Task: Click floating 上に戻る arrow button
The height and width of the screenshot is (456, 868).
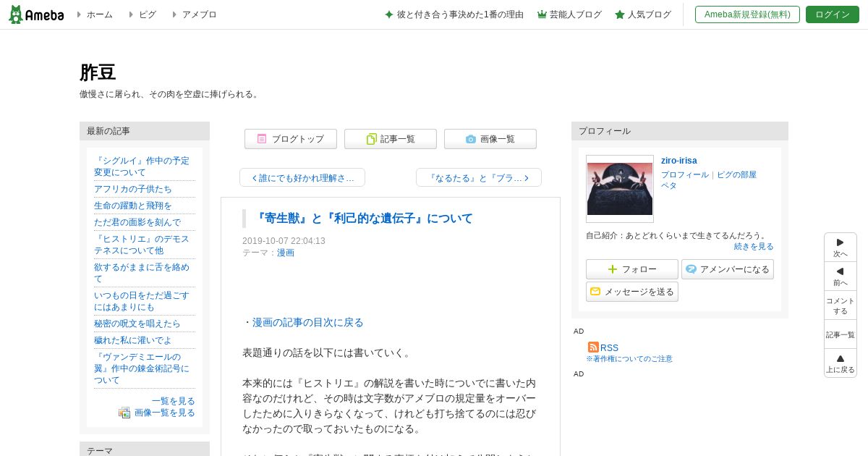Action: pyautogui.click(x=841, y=363)
